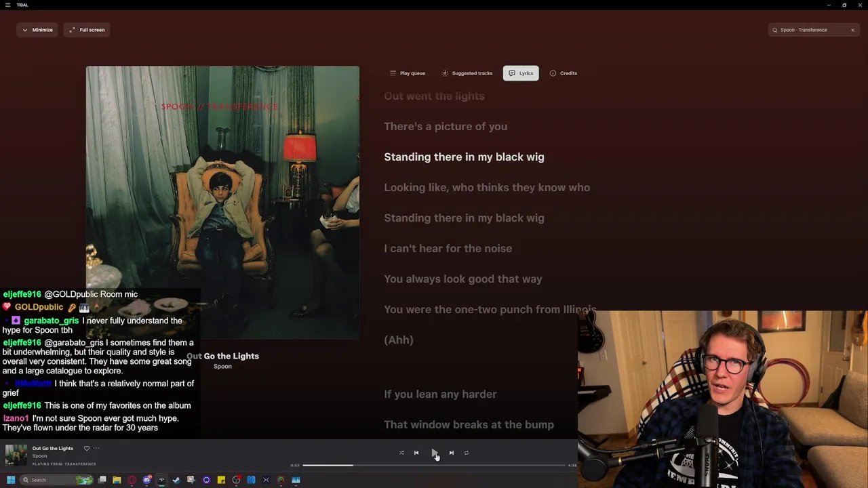Open 'Out Go the Lights' title in player bar

click(x=52, y=448)
